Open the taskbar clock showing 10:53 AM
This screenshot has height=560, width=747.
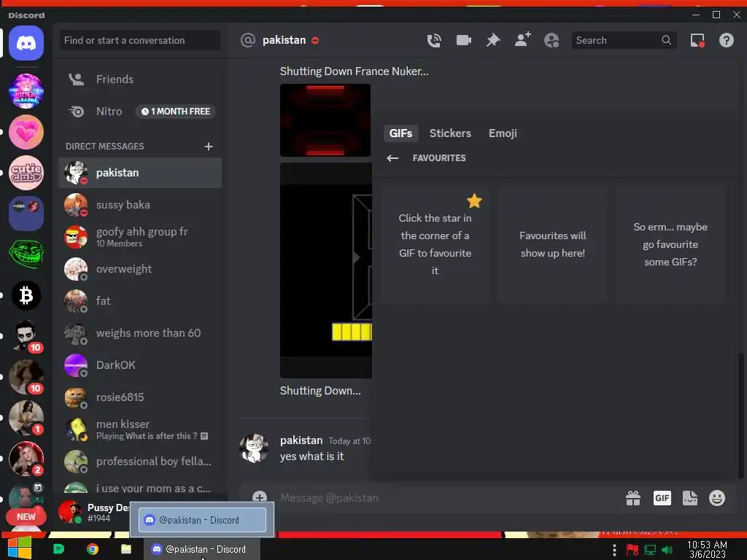coord(707,550)
